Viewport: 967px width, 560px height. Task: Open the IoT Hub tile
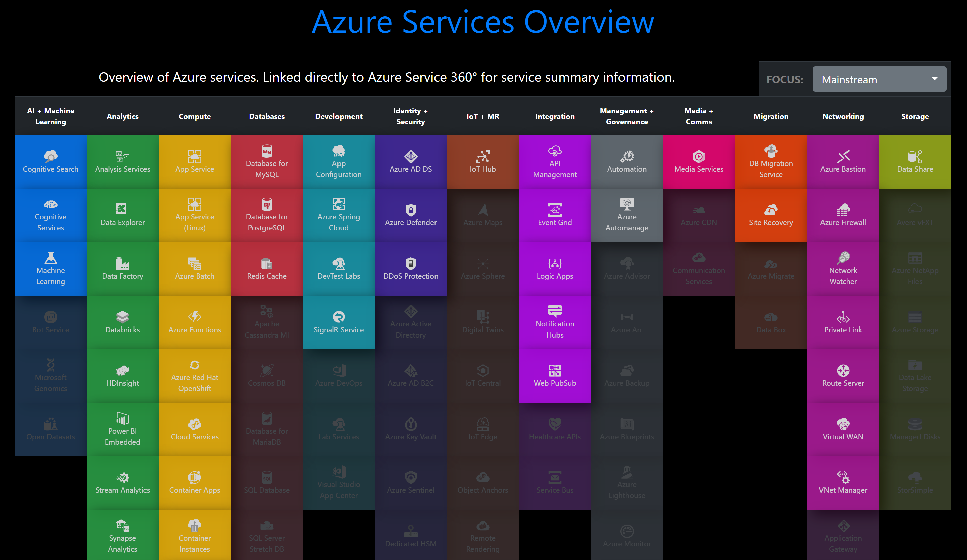[483, 162]
